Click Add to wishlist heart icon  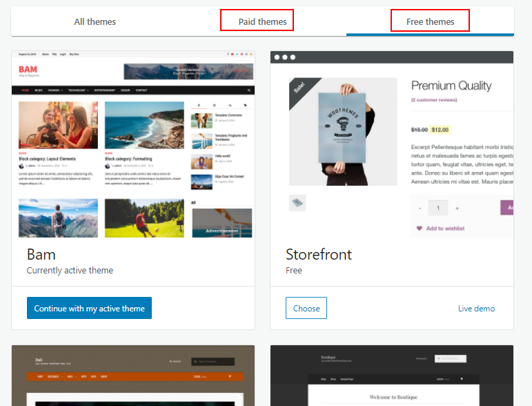coord(420,228)
